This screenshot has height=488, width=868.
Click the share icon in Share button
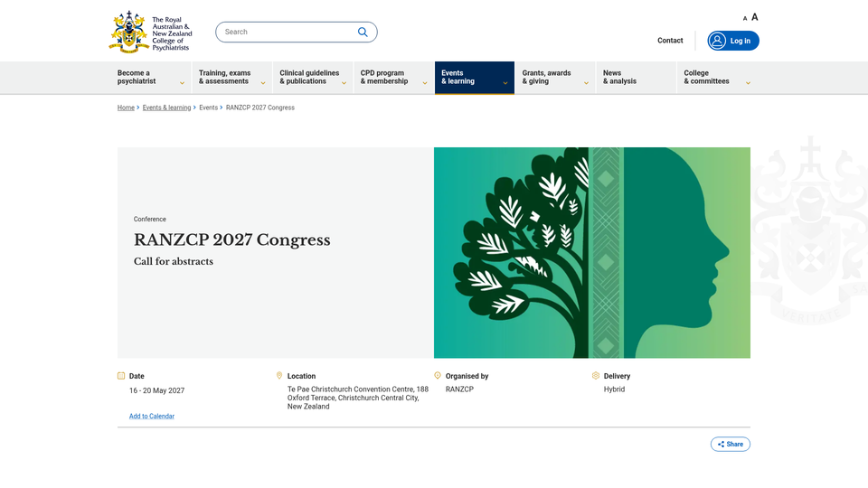pos(721,445)
